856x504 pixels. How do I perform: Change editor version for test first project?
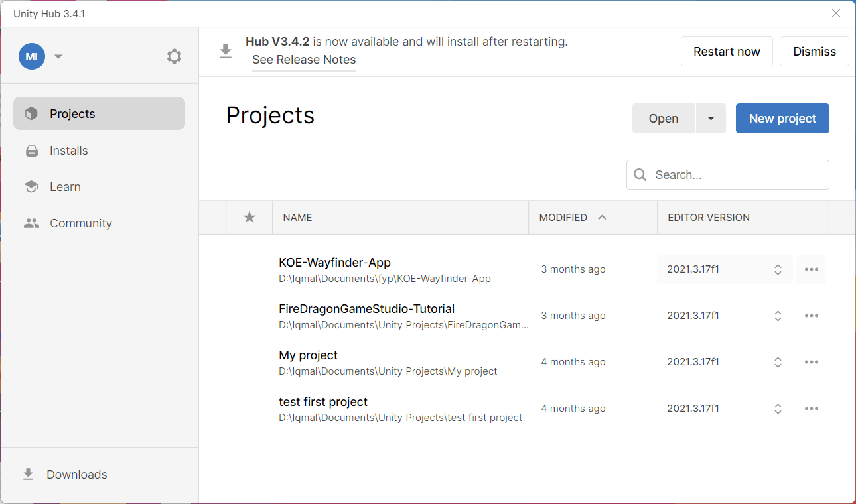pos(725,409)
